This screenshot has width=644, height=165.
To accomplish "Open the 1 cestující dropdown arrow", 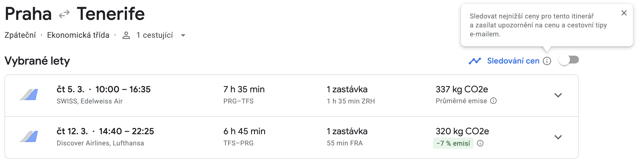I will click(183, 36).
